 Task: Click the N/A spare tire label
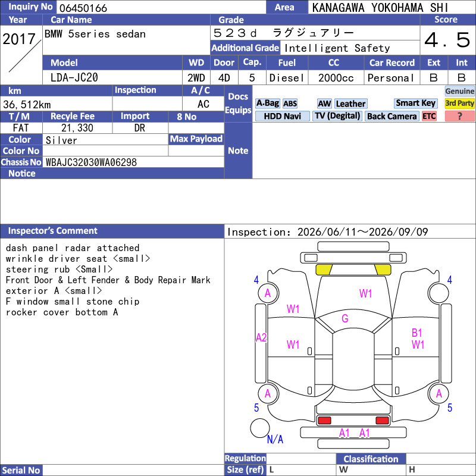(x=275, y=439)
